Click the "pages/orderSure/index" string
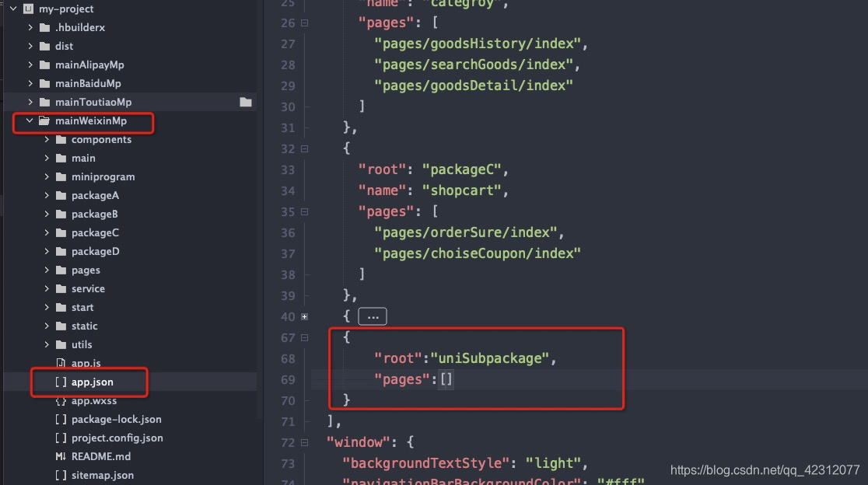The image size is (868, 485). point(466,232)
